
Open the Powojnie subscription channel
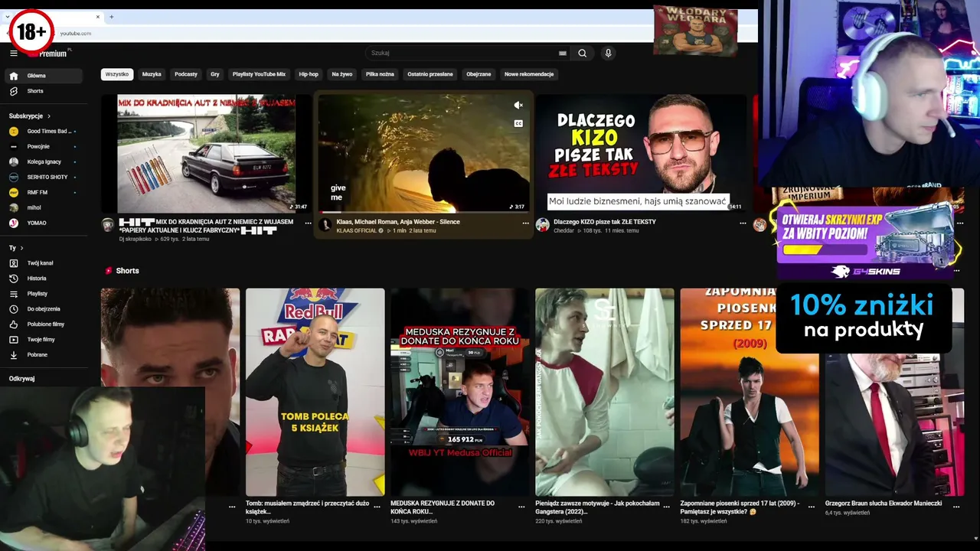[44, 147]
